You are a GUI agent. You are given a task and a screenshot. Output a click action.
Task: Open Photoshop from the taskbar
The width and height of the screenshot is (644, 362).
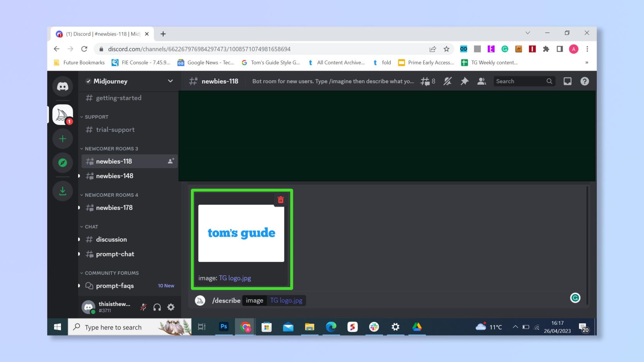point(224,327)
